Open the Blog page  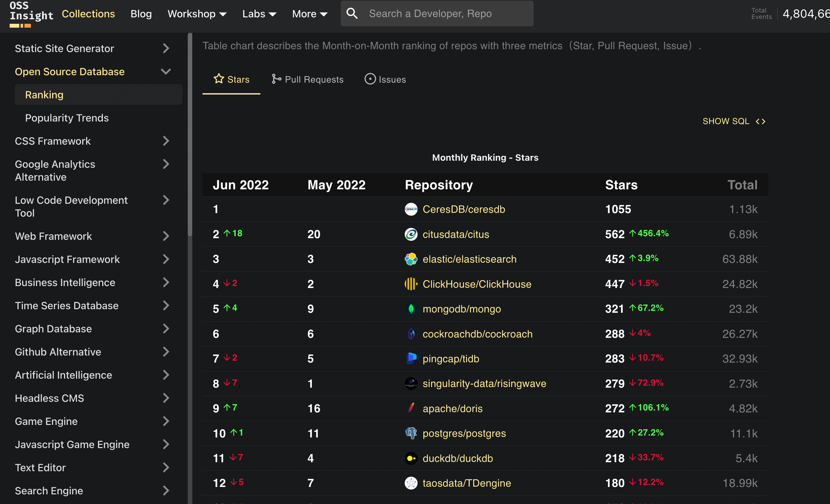[x=141, y=14]
